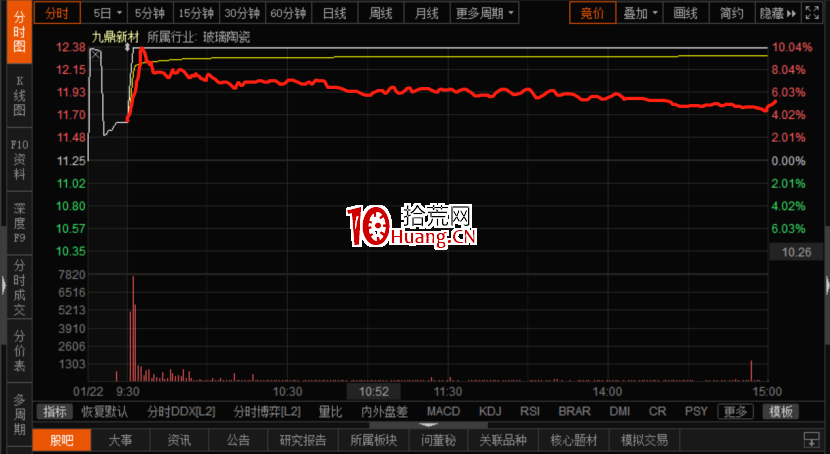Click the panel restore icon at bottom right
Screen dimensions: 830x454
pos(811,440)
